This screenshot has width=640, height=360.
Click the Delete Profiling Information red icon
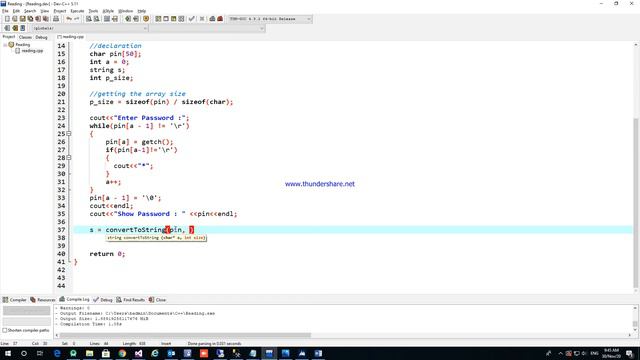point(220,19)
